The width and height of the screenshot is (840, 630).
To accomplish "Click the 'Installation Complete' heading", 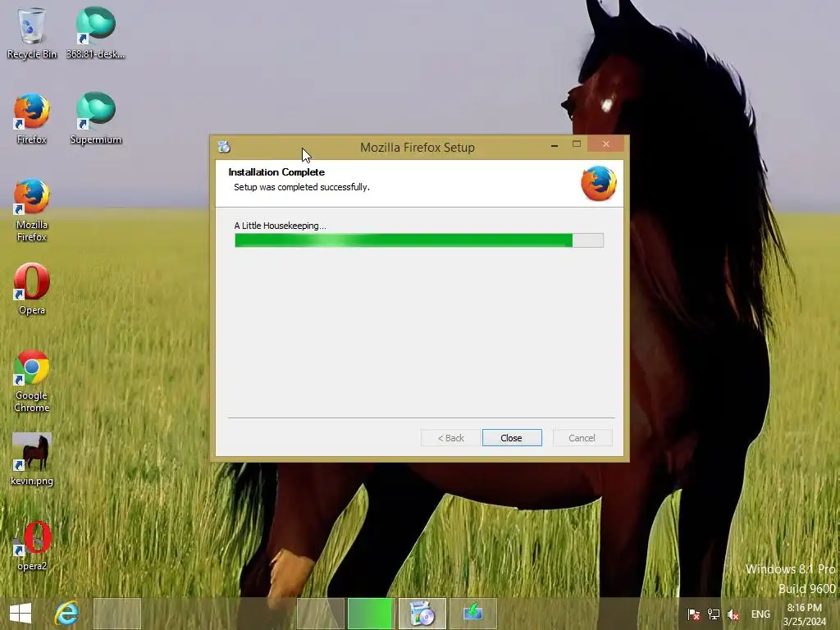I will point(276,172).
